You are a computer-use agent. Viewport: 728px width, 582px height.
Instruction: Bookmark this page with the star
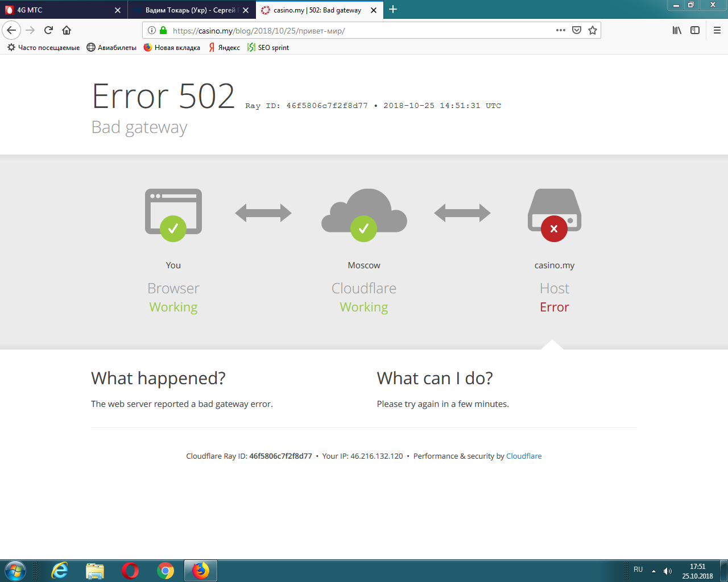(x=593, y=30)
